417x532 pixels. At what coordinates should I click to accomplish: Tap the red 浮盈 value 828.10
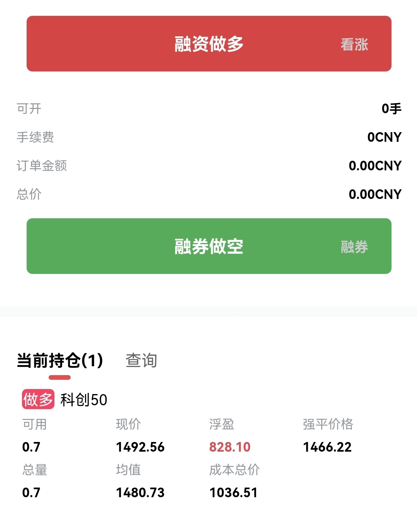[230, 447]
